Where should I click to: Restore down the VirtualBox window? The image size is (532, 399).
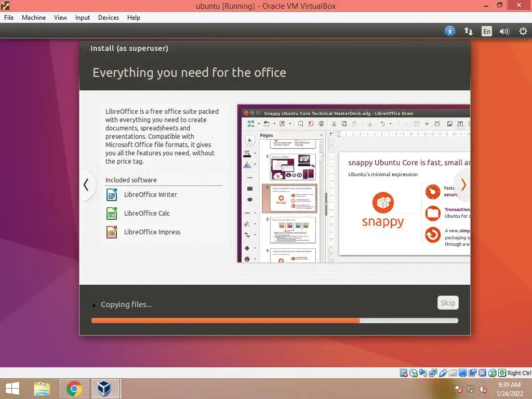tap(500, 5)
